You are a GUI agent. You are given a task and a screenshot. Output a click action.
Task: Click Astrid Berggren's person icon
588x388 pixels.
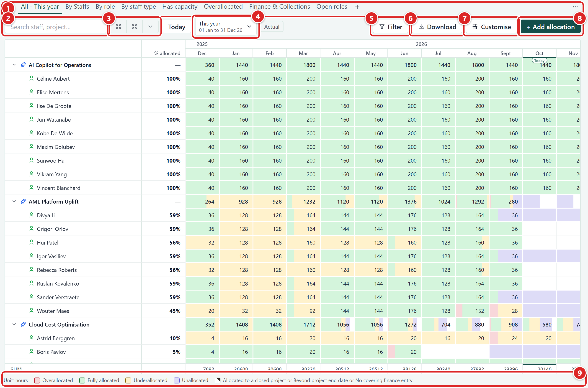[31, 338]
